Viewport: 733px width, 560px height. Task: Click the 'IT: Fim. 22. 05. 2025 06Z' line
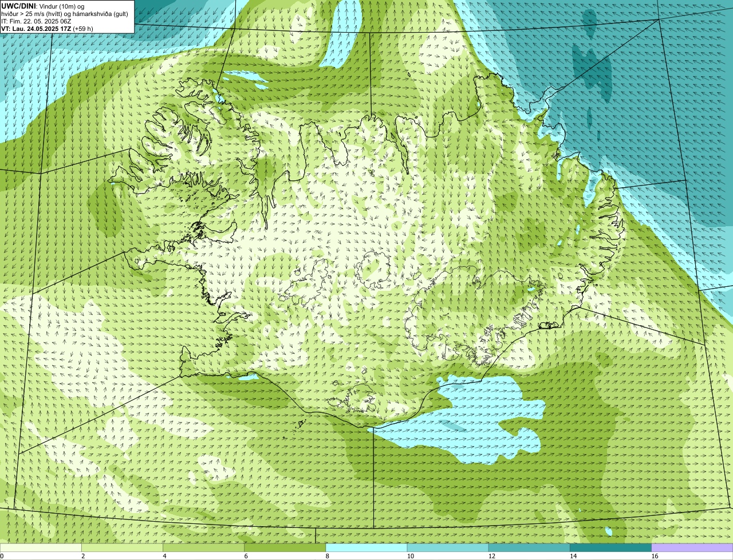click(x=36, y=21)
